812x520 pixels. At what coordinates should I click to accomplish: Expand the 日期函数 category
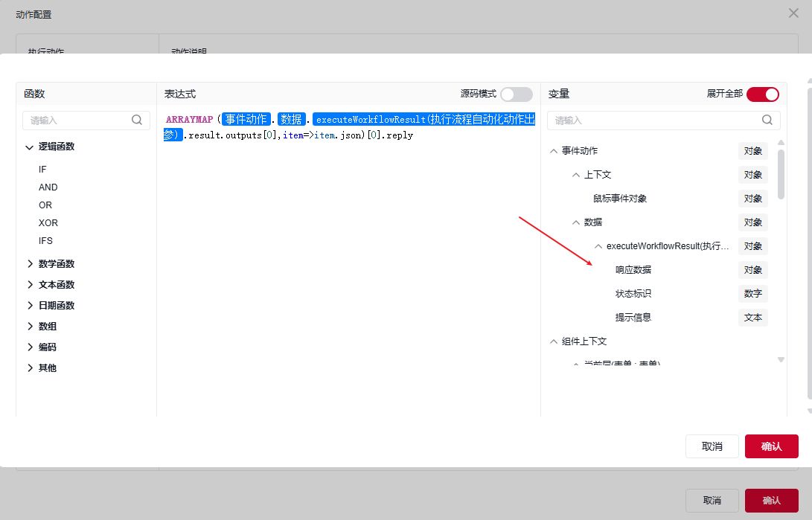click(30, 306)
